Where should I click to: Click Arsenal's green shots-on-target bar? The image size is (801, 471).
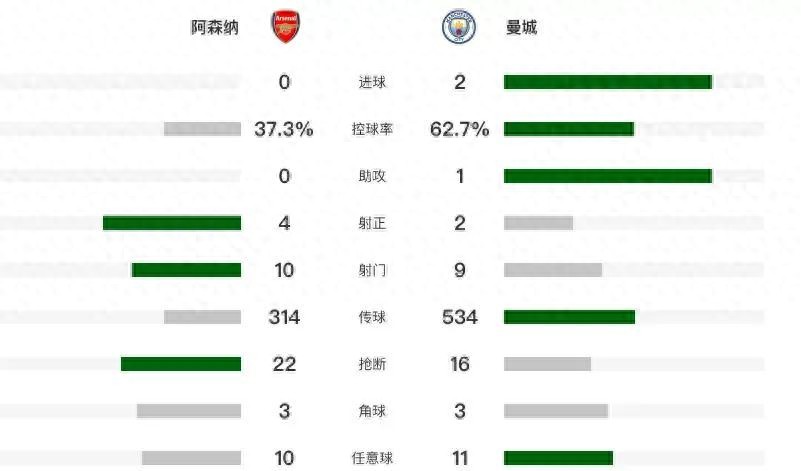(x=172, y=223)
